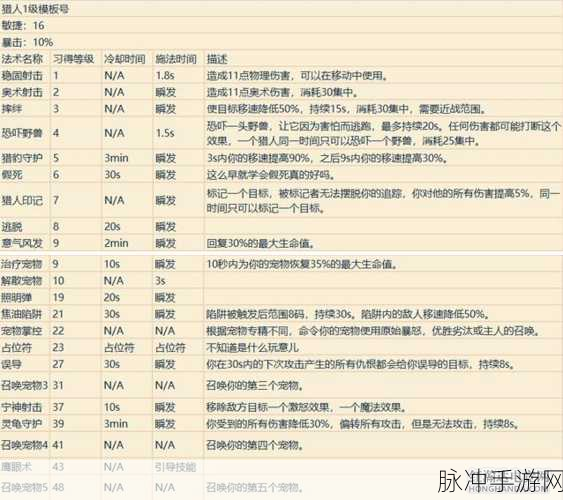Select the 假死 spell name cell
Screen dimensions: 563x500
click(12, 175)
